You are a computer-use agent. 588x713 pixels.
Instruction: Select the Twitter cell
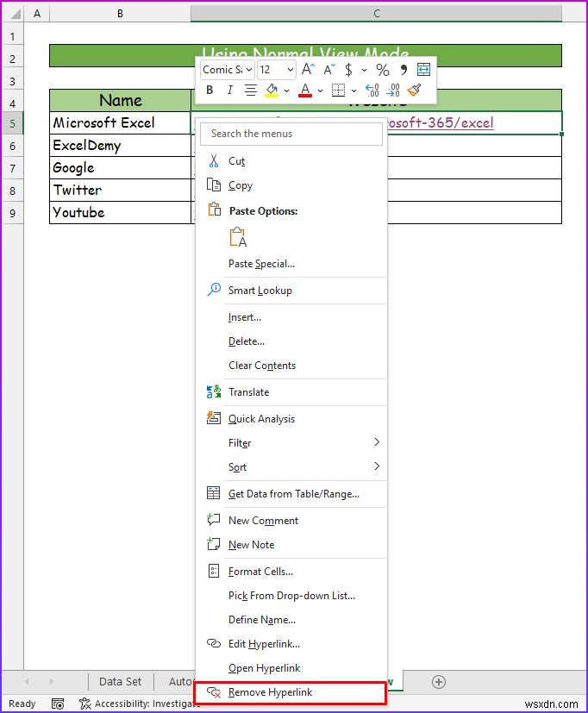pyautogui.click(x=120, y=190)
